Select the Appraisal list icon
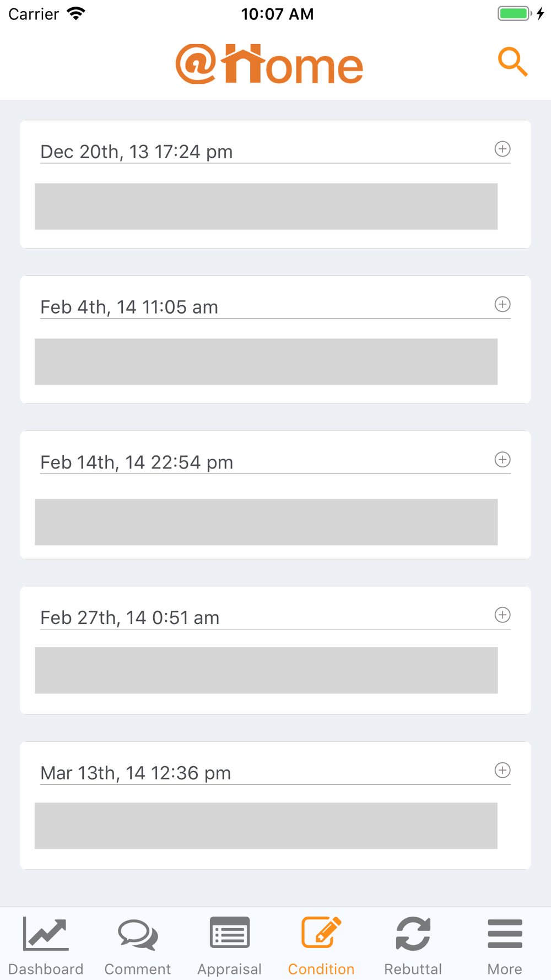 click(x=230, y=934)
